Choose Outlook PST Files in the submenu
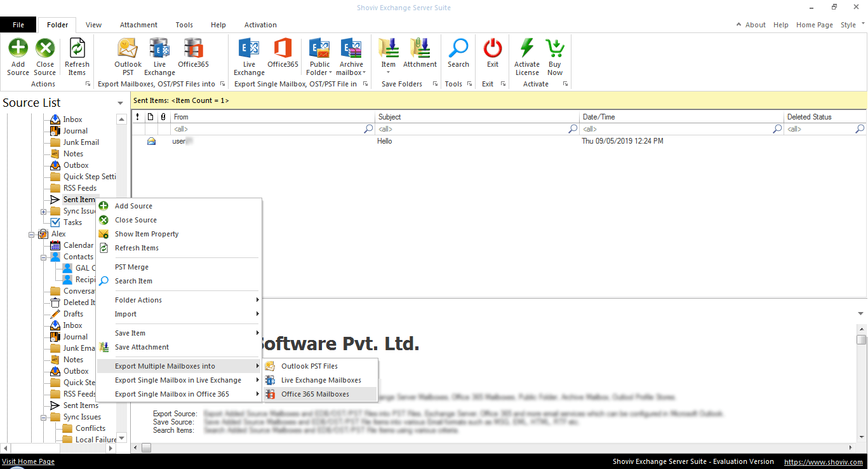The height and width of the screenshot is (469, 868). (321, 366)
